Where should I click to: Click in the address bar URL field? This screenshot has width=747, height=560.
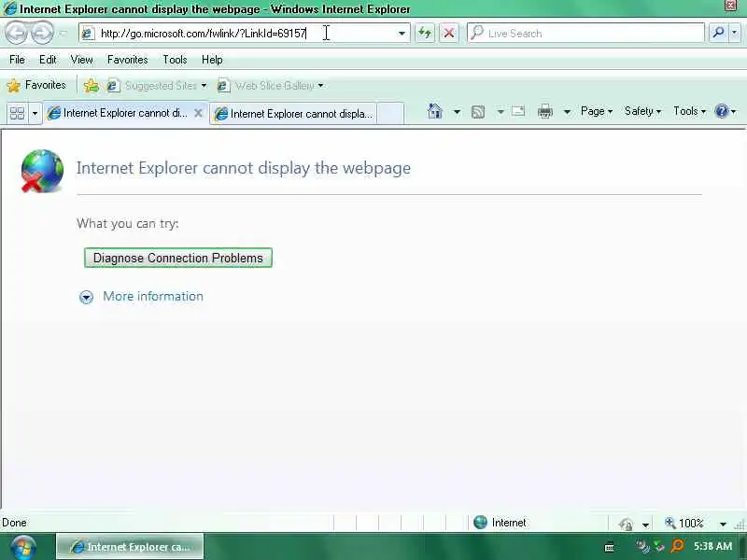coord(246,34)
